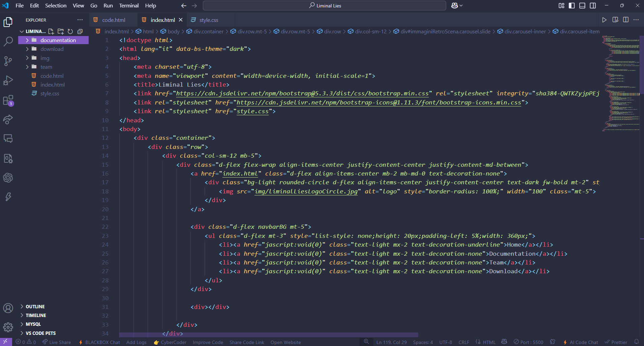This screenshot has width=644, height=346.
Task: Run the file using the play button
Action: coord(604,20)
